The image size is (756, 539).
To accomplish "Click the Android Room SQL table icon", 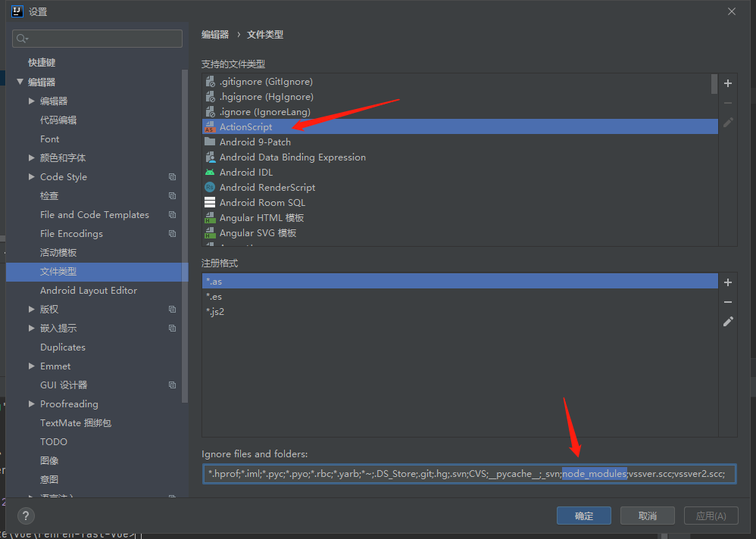I will point(210,202).
